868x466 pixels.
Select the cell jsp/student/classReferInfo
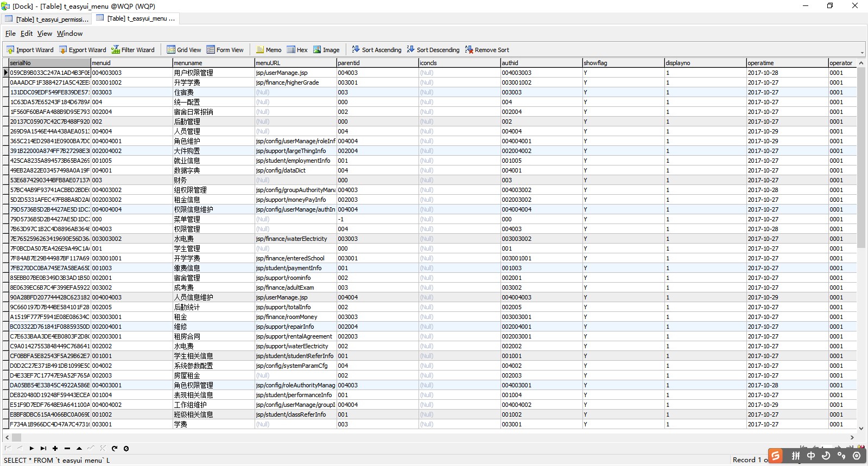pyautogui.click(x=295, y=414)
